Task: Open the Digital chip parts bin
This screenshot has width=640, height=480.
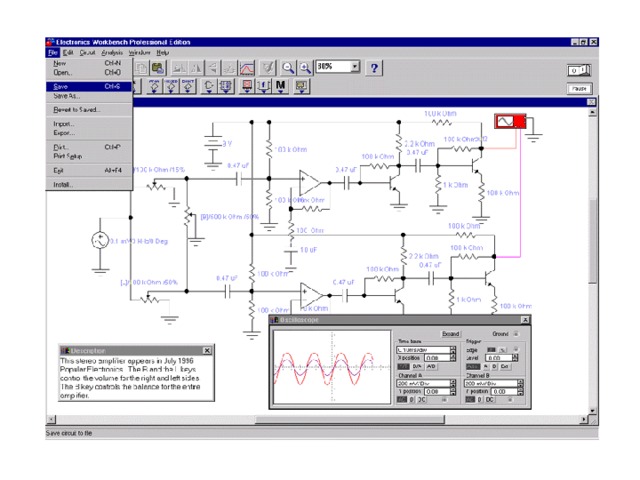Action: (x=226, y=87)
